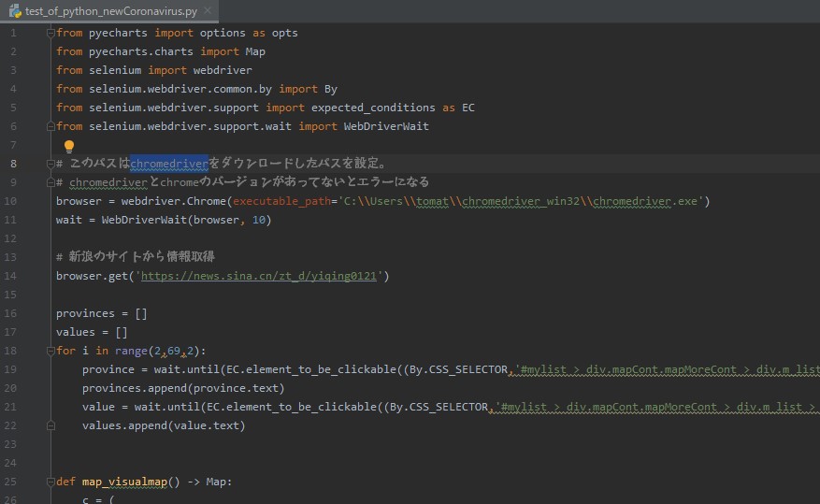Click 'executable_path' keyword argument in line 10
The width and height of the screenshot is (820, 504).
tap(281, 201)
